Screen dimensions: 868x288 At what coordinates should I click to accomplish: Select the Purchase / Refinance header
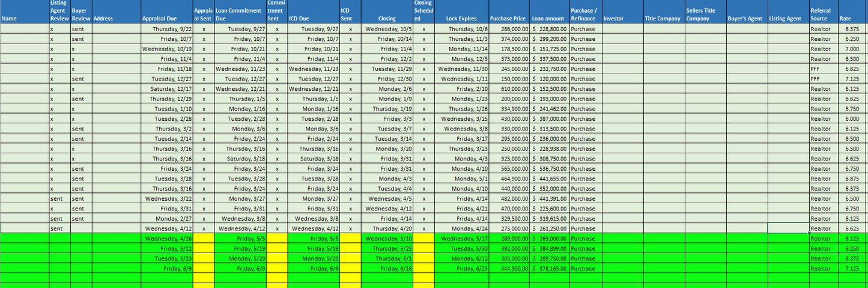pos(586,12)
